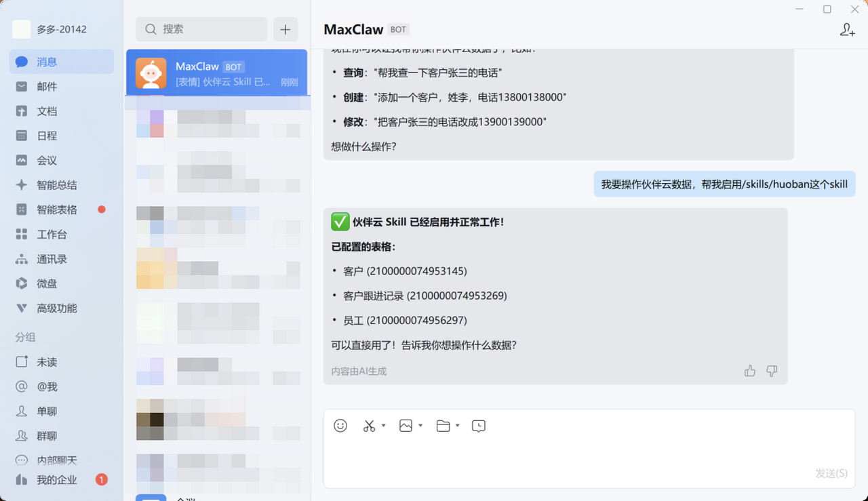Open the MaxClaw BOT conversation
The height and width of the screenshot is (501, 868).
[217, 73]
